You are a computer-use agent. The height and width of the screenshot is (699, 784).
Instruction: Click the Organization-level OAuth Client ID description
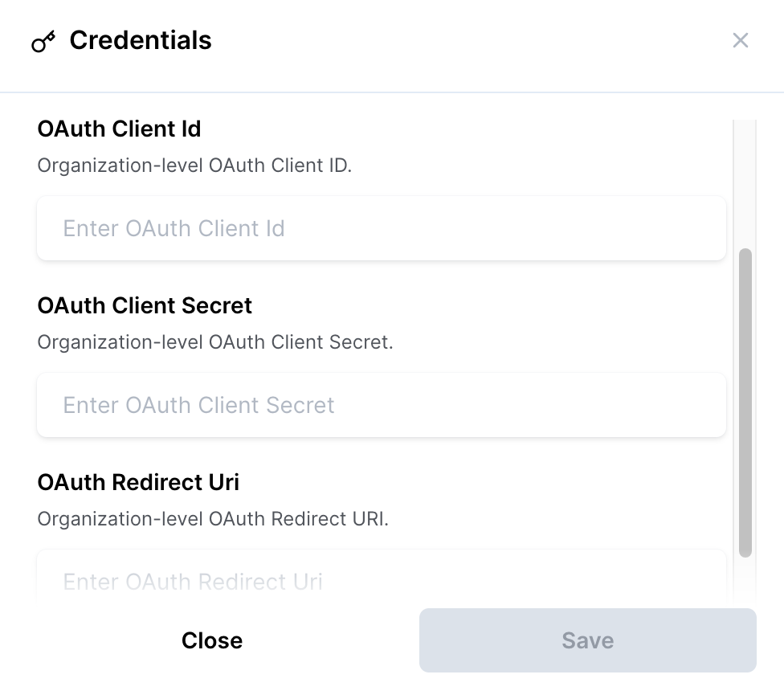tap(194, 166)
